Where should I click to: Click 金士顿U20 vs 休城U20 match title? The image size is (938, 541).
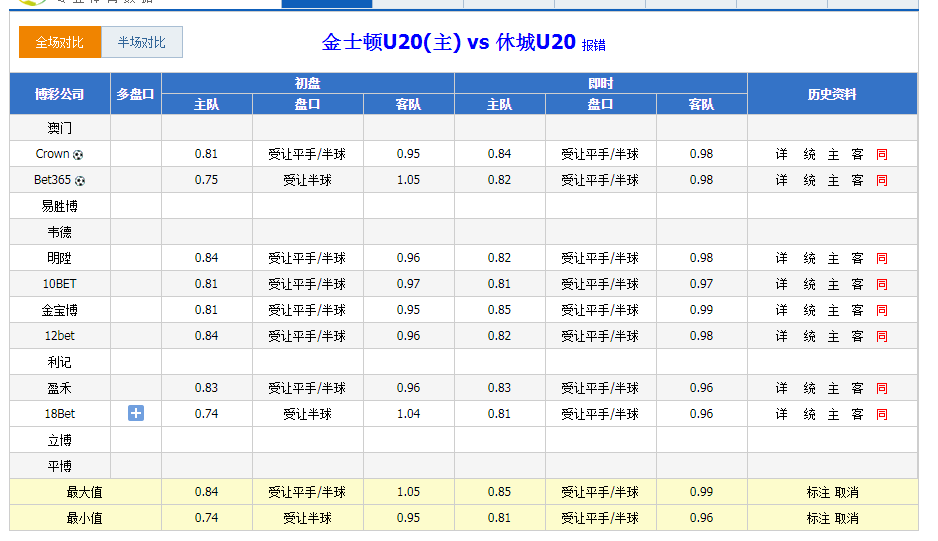[x=449, y=42]
